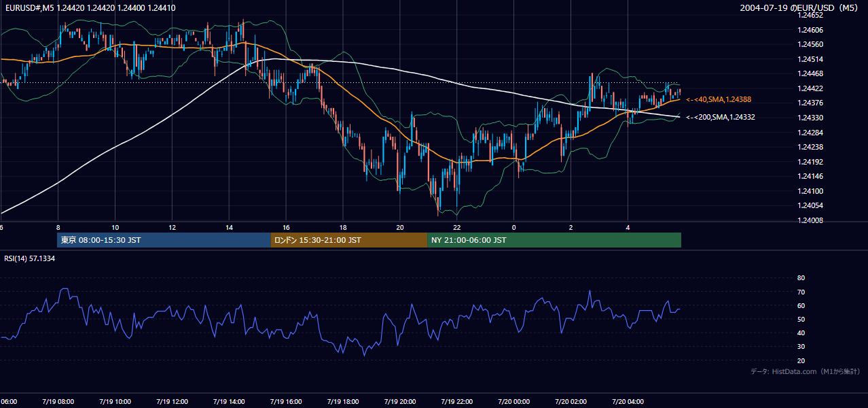Click price axis value 1.24008
Image resolution: width=868 pixels, height=408 pixels.
pos(810,220)
